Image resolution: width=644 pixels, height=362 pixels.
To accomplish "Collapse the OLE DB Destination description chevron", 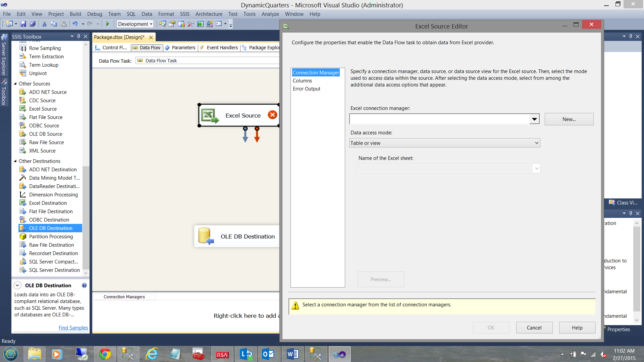I will pyautogui.click(x=17, y=286).
